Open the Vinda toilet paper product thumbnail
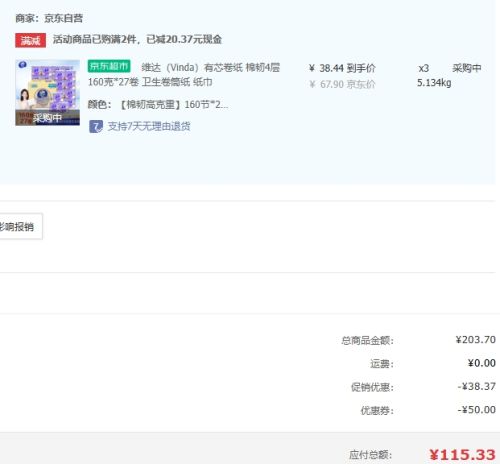 [x=47, y=93]
